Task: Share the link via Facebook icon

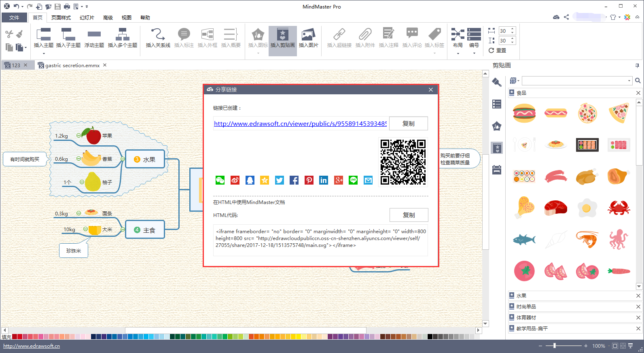Action: click(294, 180)
